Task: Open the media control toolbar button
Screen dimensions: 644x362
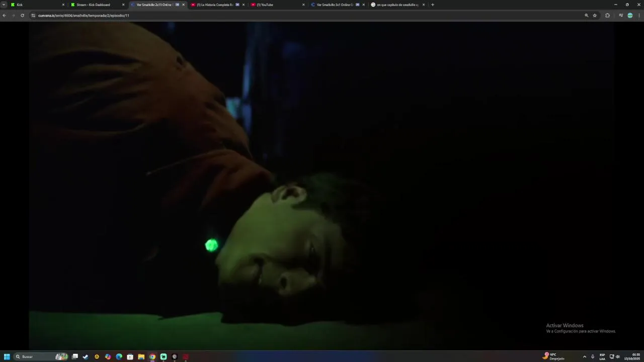Action: click(621, 16)
